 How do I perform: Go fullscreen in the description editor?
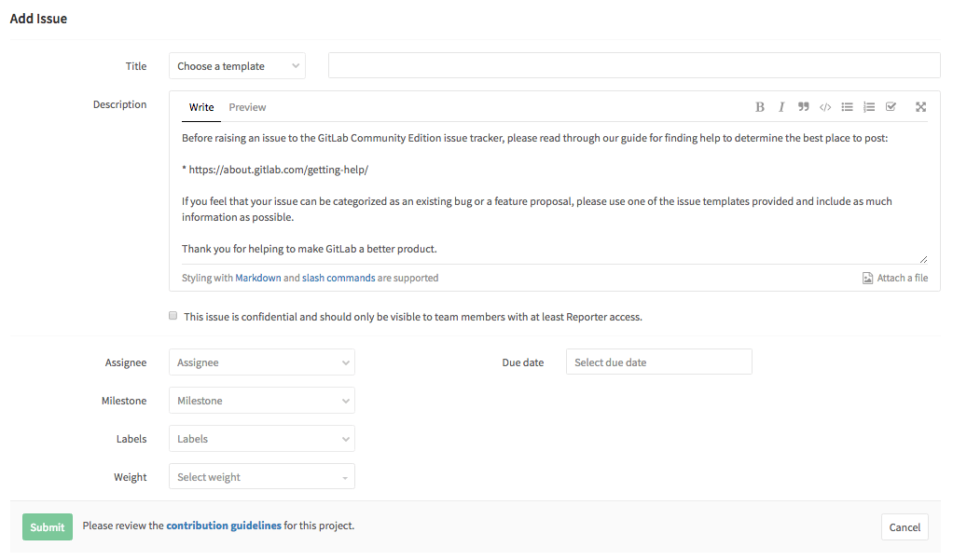click(x=920, y=106)
